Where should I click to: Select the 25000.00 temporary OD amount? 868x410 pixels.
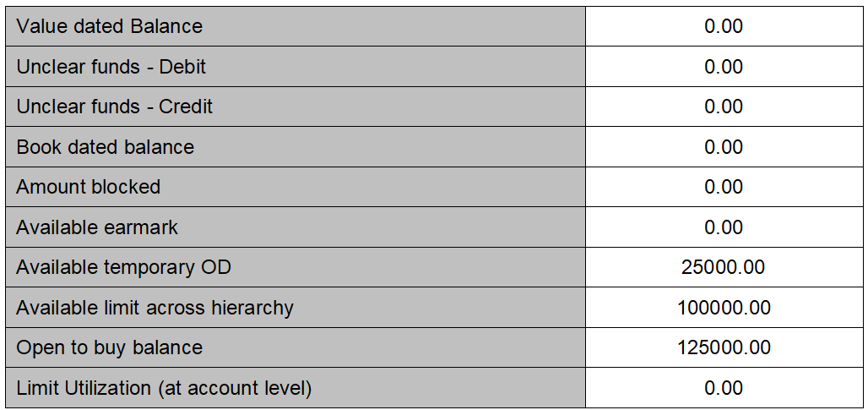(x=724, y=267)
